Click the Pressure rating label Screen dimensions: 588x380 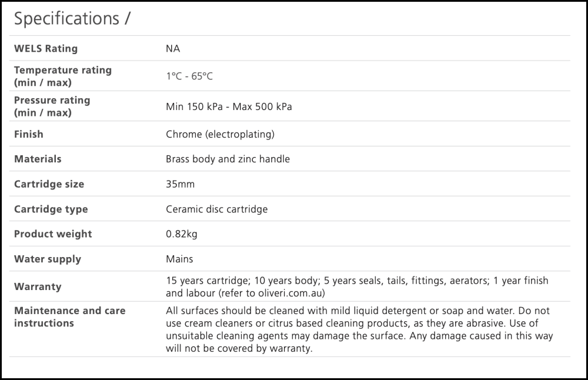click(52, 106)
